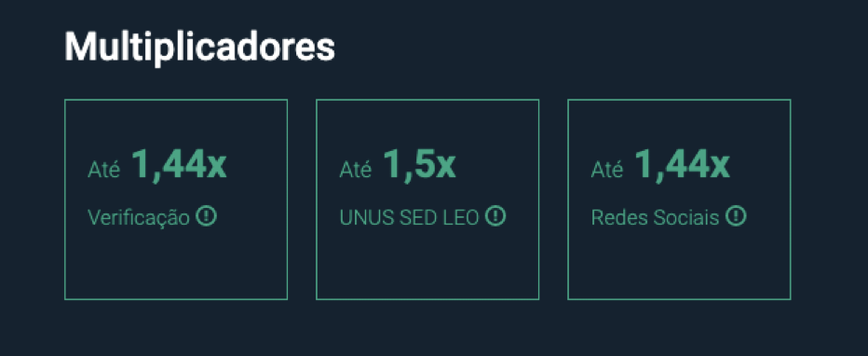Open the Verificação info icon
The width and height of the screenshot is (868, 356).
tap(207, 216)
